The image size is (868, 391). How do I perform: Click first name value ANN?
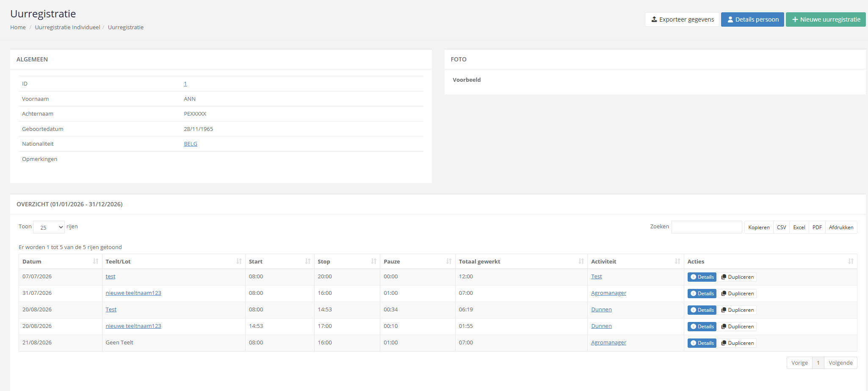click(190, 99)
